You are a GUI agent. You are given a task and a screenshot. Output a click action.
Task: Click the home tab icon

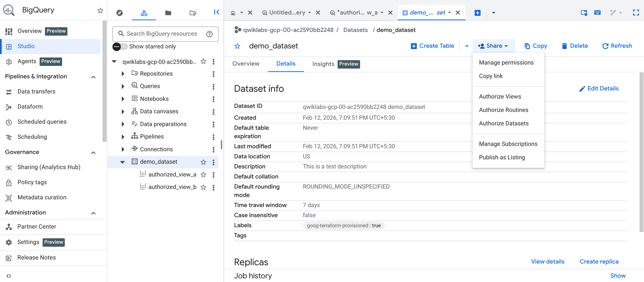coord(233,13)
